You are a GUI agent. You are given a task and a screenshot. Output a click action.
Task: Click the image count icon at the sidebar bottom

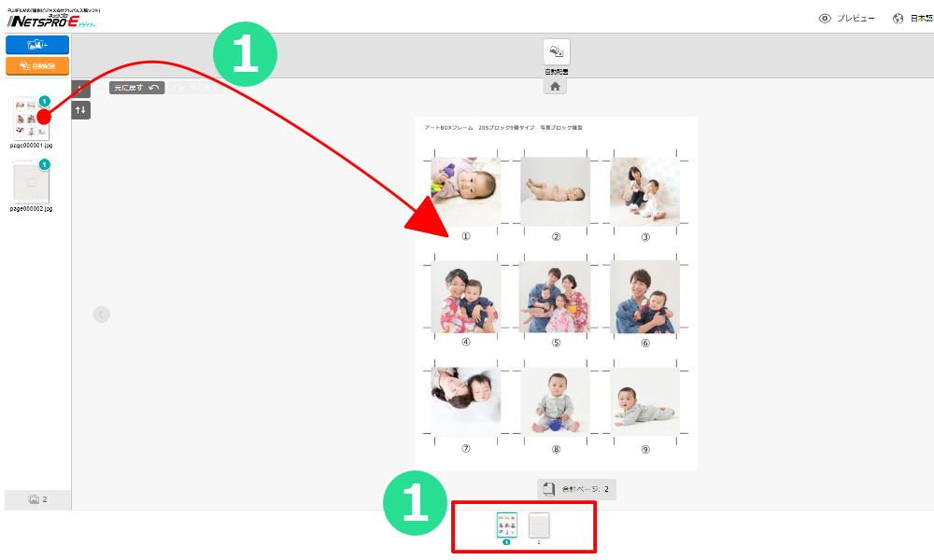coord(34,499)
